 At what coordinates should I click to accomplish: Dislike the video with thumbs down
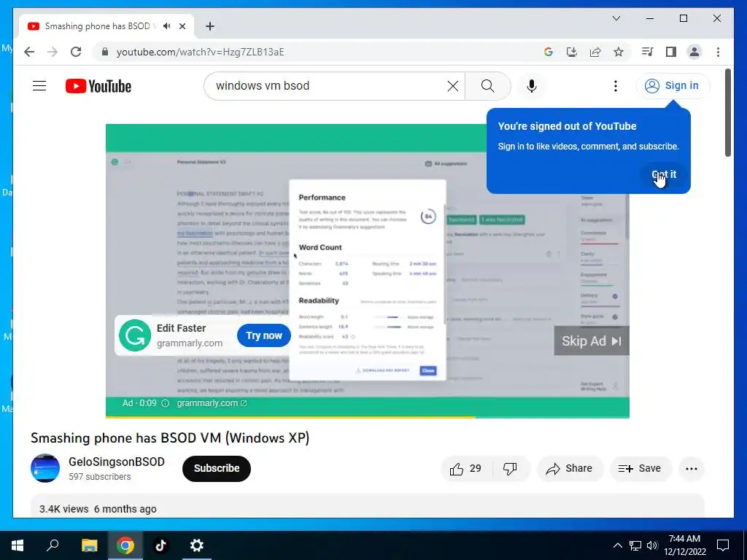tap(510, 469)
